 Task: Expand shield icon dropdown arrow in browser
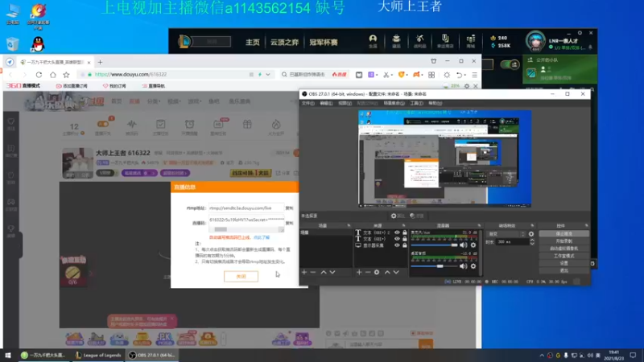pyautogui.click(x=407, y=75)
